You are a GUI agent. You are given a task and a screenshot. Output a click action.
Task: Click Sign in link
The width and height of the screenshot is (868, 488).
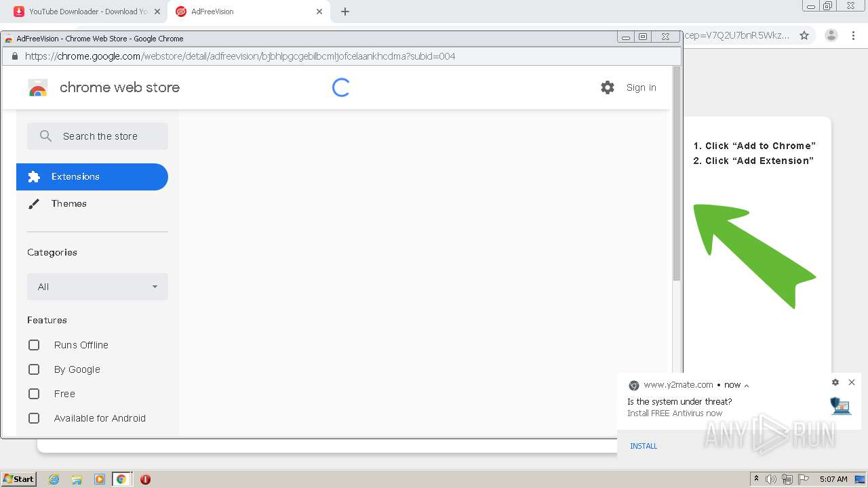click(x=642, y=87)
